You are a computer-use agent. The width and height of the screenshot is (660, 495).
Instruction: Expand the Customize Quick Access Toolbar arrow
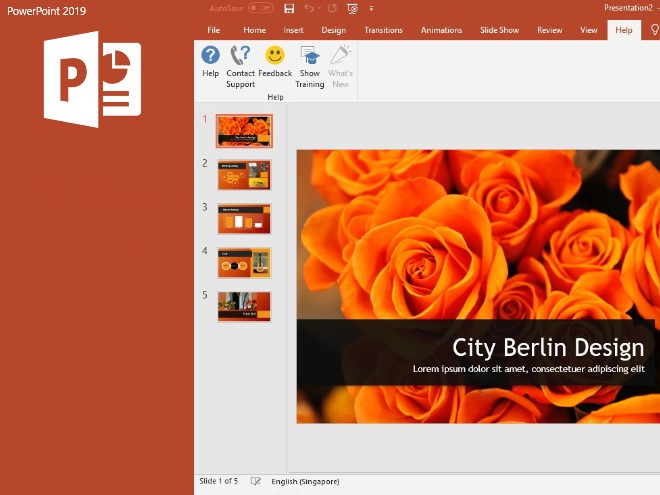pos(372,8)
